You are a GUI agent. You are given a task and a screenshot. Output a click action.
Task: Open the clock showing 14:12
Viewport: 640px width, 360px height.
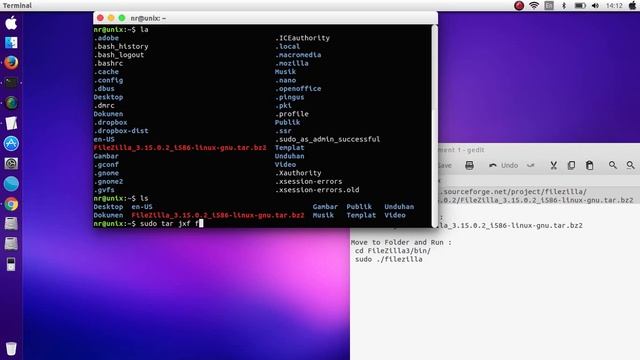[614, 6]
